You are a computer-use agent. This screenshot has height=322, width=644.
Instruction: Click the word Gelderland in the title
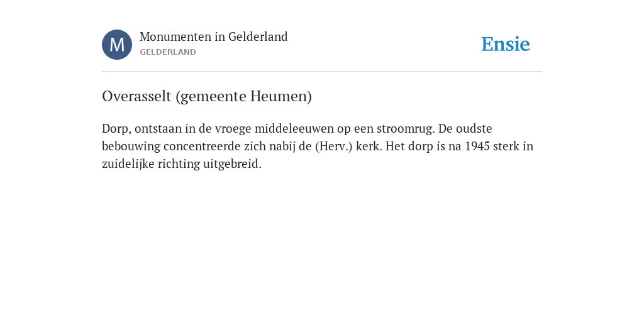click(258, 37)
